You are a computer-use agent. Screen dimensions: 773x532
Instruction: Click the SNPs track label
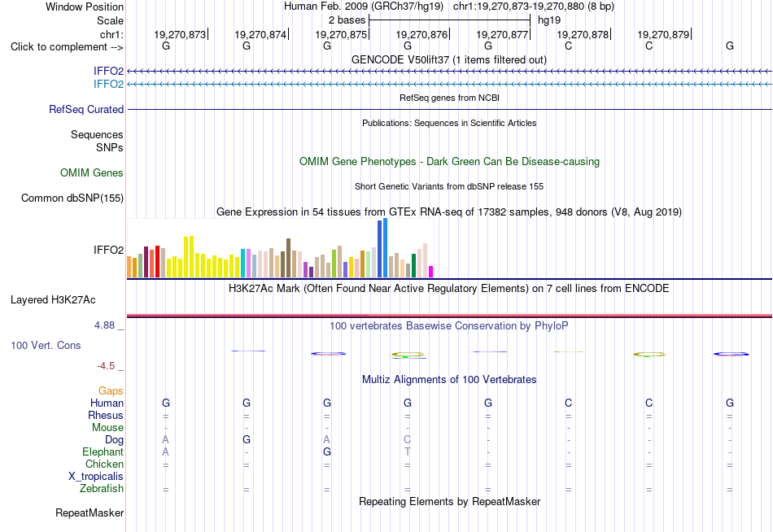110,147
